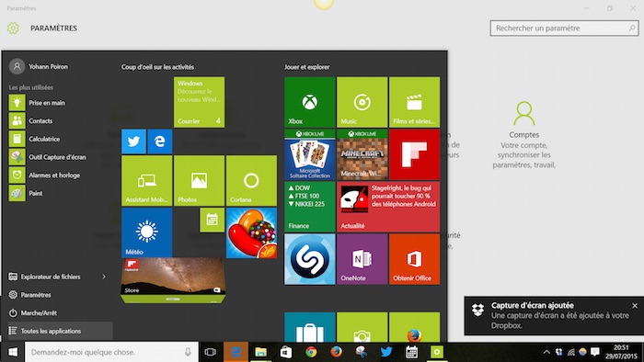Open the small Calendar tile

[x=212, y=220]
